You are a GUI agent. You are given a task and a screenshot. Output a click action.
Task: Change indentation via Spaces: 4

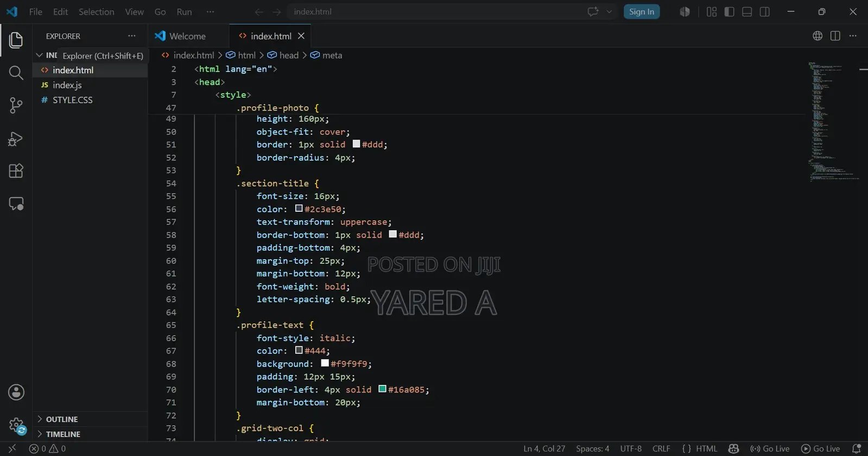tap(592, 448)
